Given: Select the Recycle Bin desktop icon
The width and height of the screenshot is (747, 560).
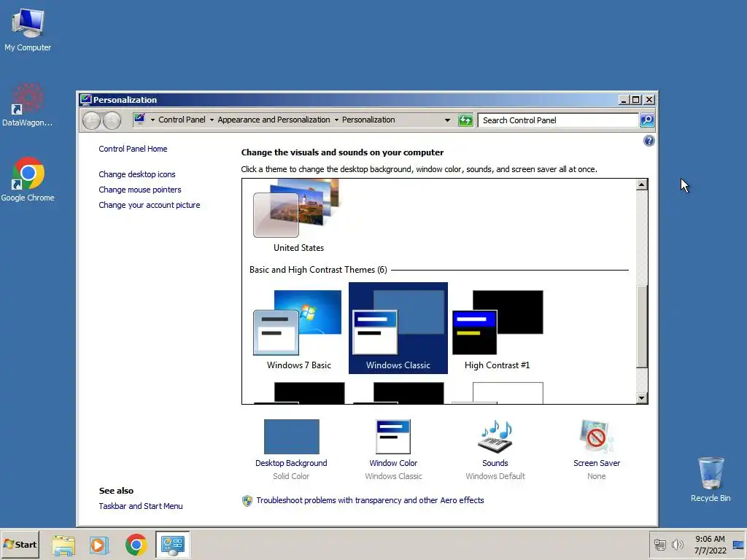Looking at the screenshot, I should point(711,480).
